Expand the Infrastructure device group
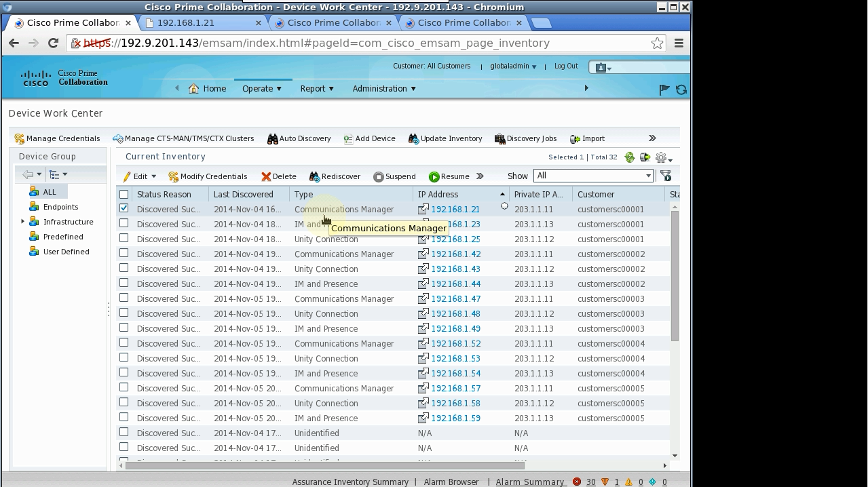This screenshot has height=487, width=868. [22, 222]
